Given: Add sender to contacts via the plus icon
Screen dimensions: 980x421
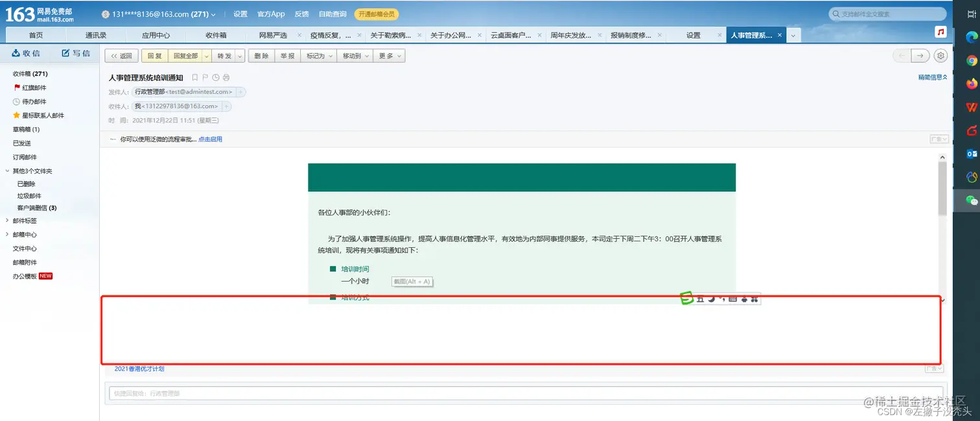Looking at the screenshot, I should [x=240, y=91].
